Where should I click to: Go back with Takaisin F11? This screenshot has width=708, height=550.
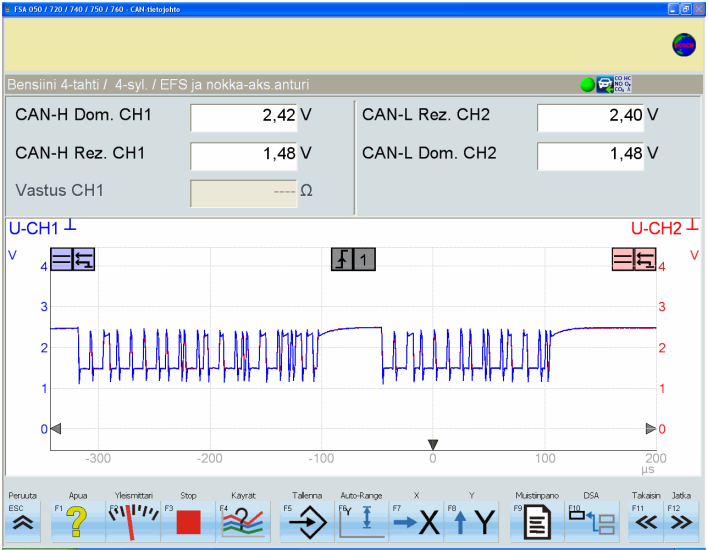pos(646,522)
